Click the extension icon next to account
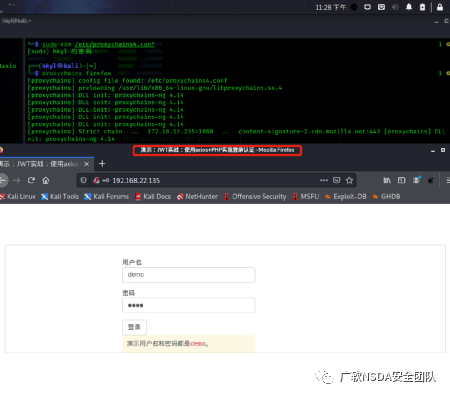The image size is (450, 397). [x=431, y=180]
